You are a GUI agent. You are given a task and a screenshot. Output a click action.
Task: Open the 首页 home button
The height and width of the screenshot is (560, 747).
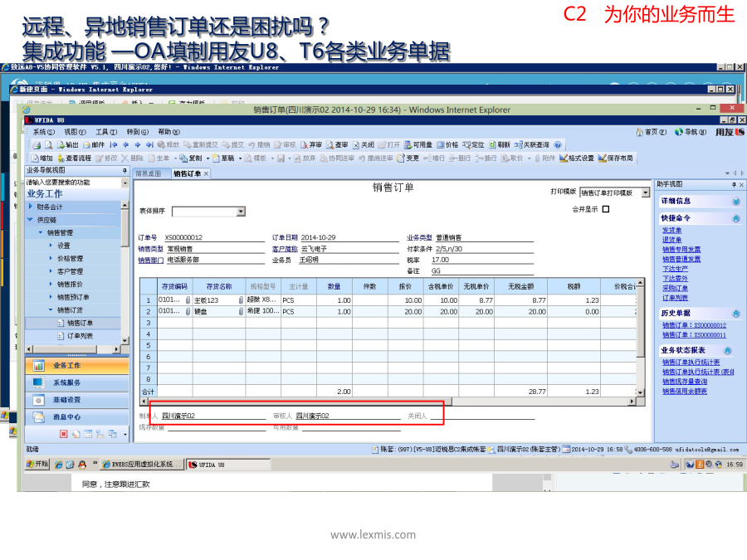point(652,132)
